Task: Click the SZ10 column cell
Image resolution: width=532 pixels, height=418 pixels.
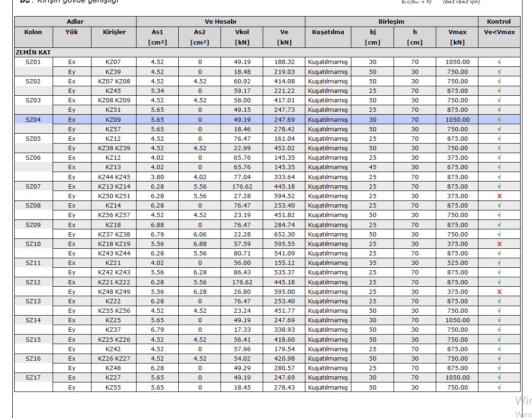Action: (x=33, y=244)
